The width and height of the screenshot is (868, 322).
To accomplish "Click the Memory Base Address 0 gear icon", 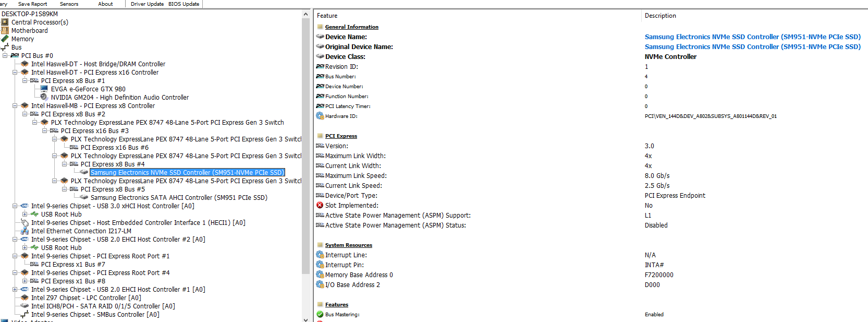I will coord(320,275).
